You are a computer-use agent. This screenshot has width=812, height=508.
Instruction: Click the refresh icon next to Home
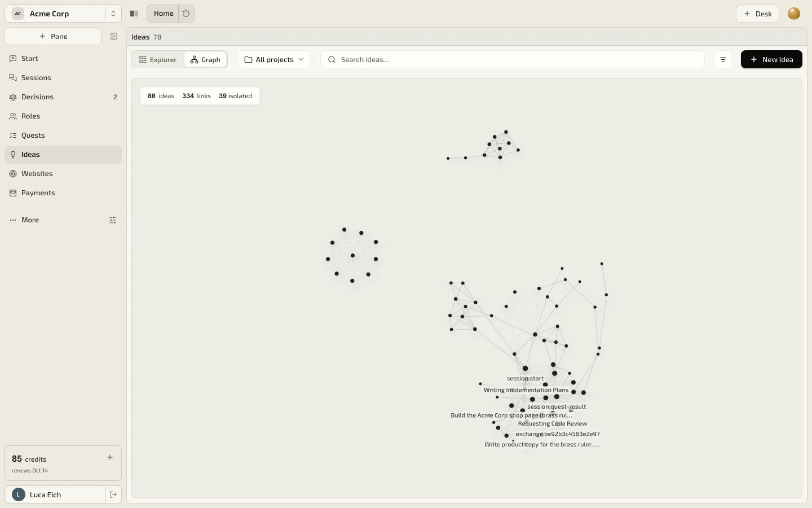(x=186, y=14)
